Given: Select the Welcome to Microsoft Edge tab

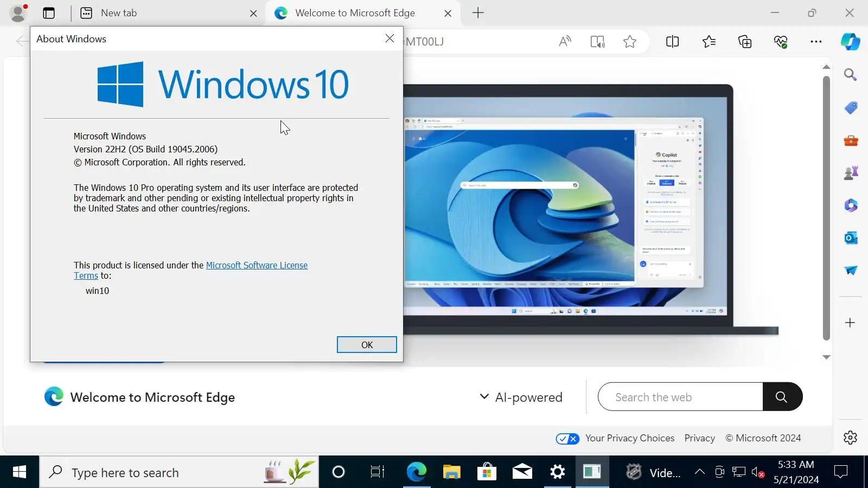Looking at the screenshot, I should pyautogui.click(x=362, y=13).
